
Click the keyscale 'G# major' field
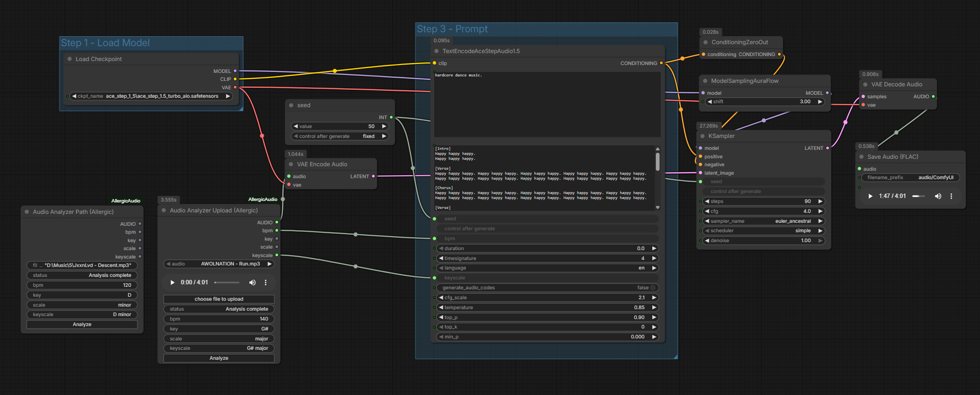219,348
